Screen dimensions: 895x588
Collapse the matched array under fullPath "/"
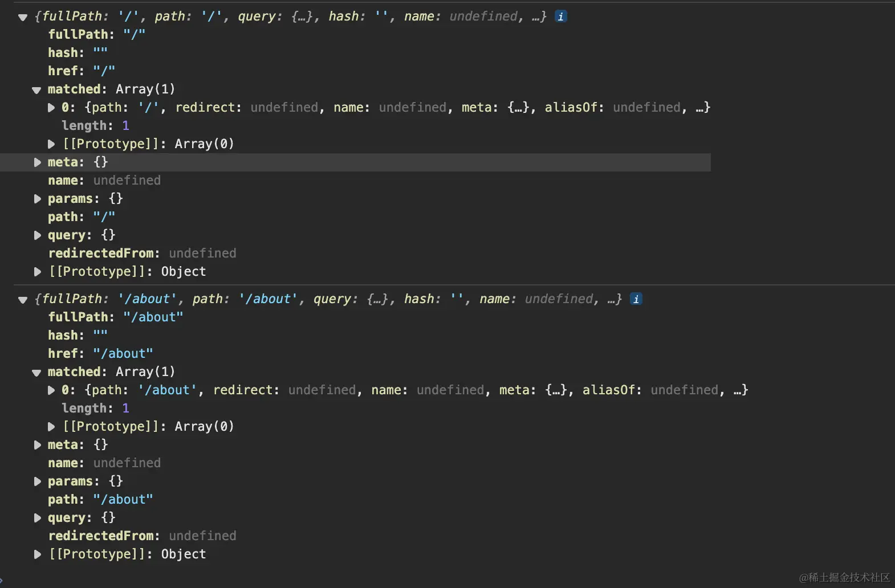(36, 90)
